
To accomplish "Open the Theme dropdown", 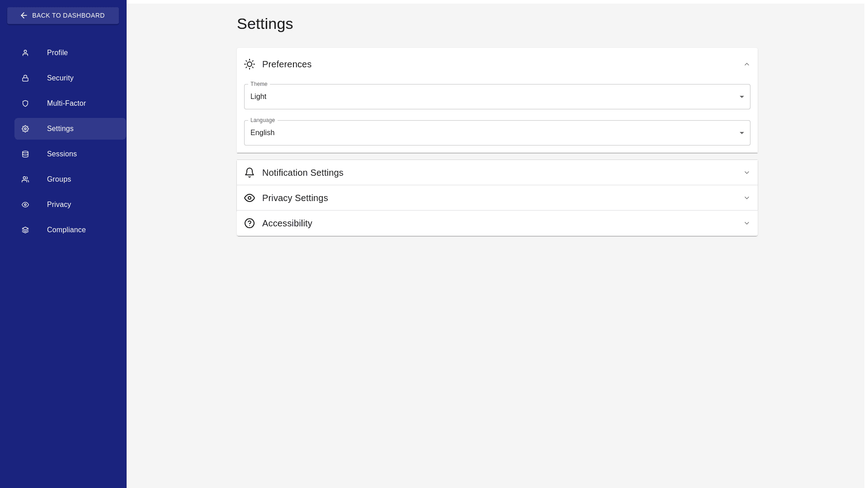I will pos(497,97).
